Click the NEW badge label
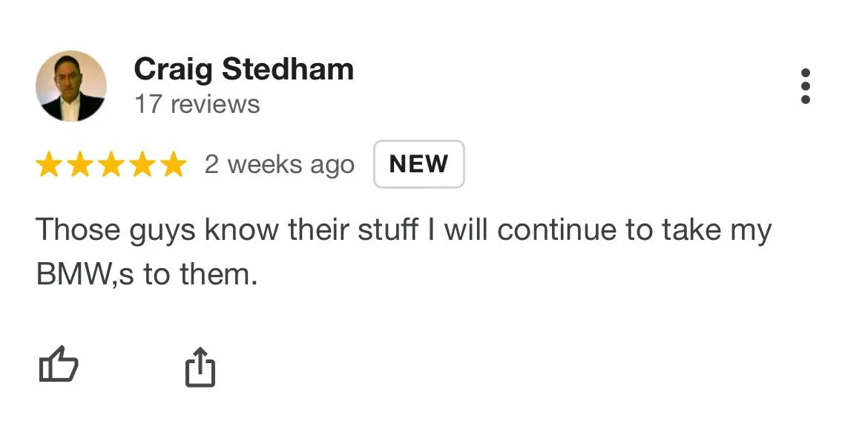This screenshot has height=430, width=868. [419, 164]
